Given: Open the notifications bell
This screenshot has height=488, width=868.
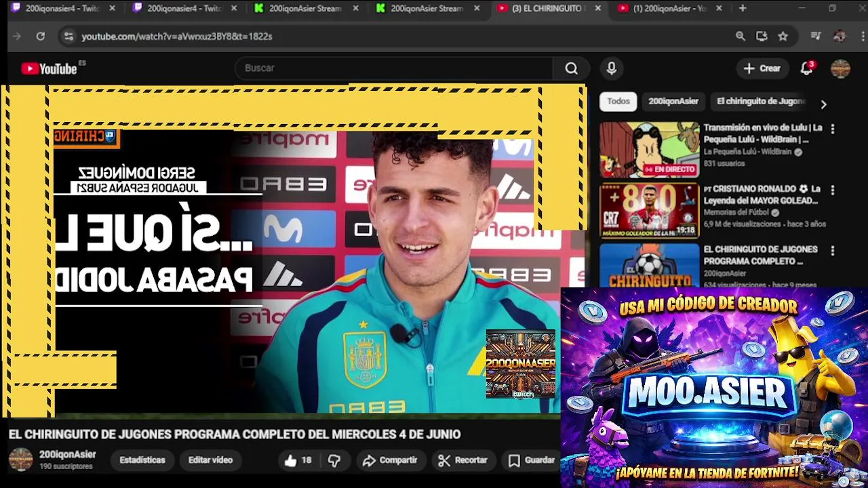Looking at the screenshot, I should click(807, 68).
